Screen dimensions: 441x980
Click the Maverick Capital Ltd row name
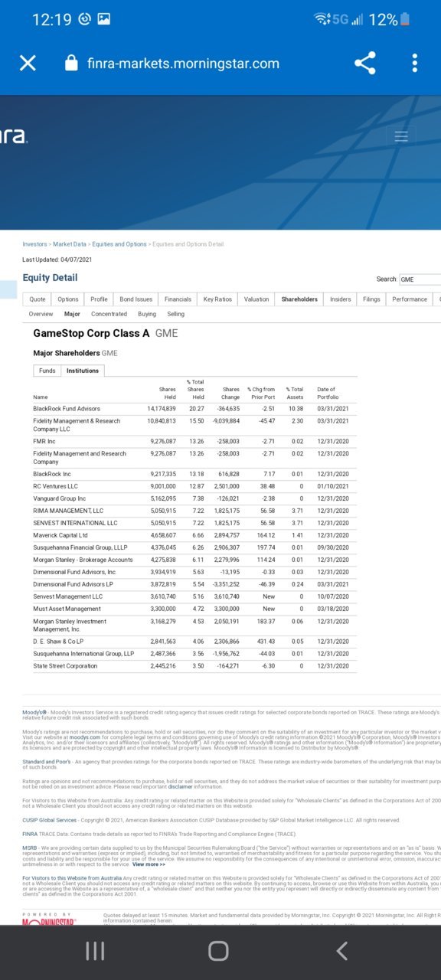click(60, 535)
